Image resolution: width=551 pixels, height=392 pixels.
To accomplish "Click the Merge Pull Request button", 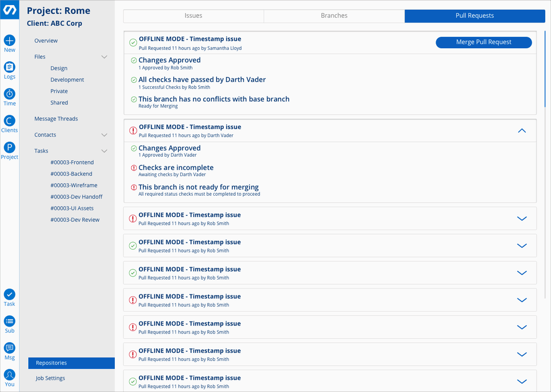I will [484, 42].
